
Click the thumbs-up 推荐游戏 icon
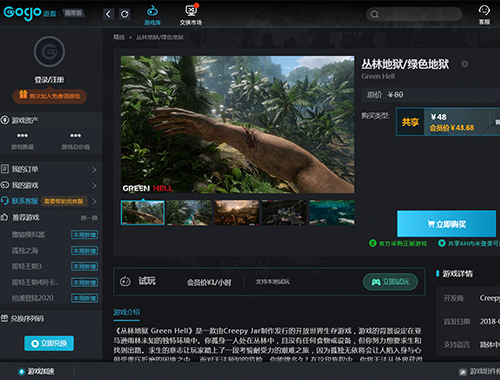pyautogui.click(x=5, y=217)
